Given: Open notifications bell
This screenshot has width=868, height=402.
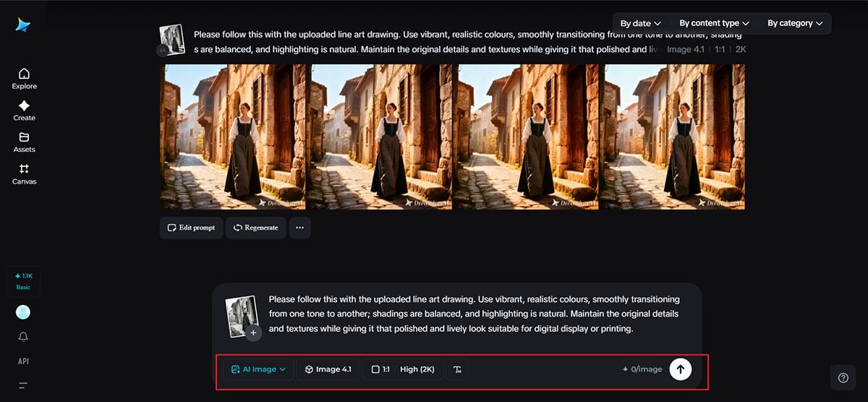Looking at the screenshot, I should (x=23, y=337).
